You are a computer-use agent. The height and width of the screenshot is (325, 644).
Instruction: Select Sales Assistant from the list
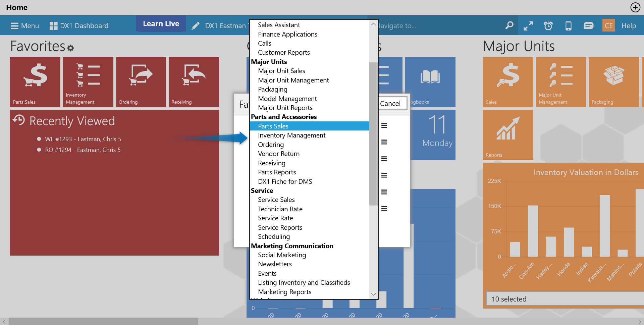tap(310, 25)
